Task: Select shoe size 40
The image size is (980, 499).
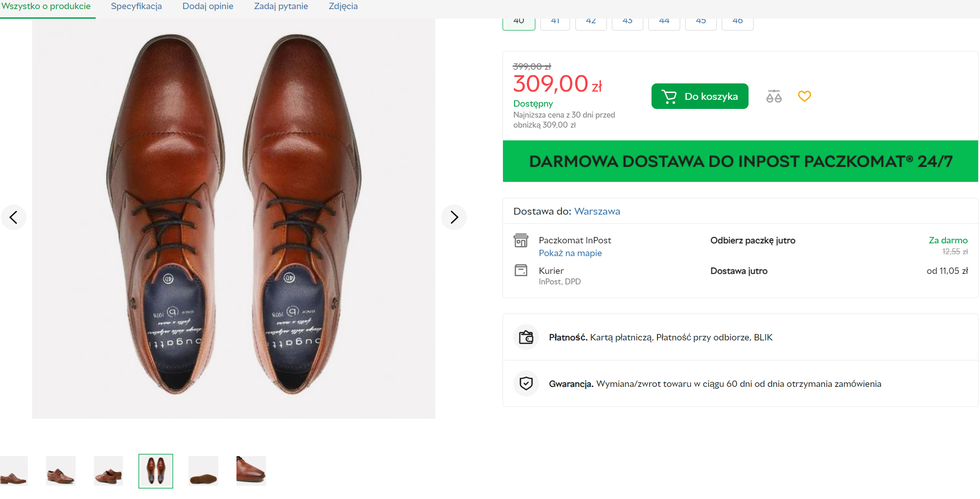Action: tap(518, 23)
